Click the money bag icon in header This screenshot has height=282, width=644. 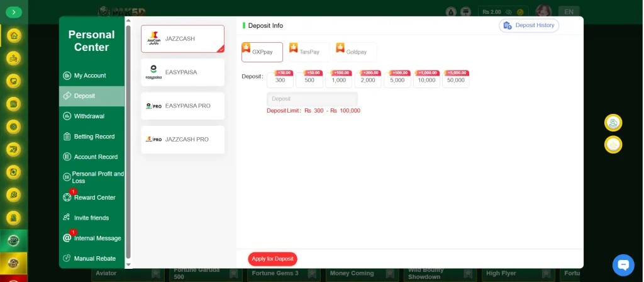point(451,12)
